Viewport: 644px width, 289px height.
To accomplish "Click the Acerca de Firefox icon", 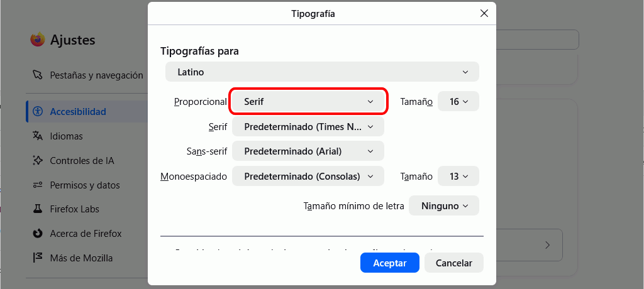I will click(37, 234).
